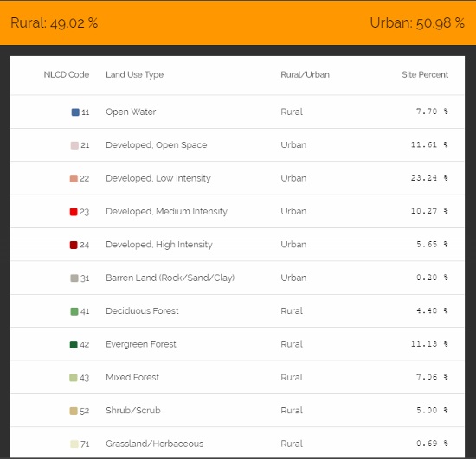Select the Evergreen Forest row label
476x460 pixels.
(x=141, y=344)
